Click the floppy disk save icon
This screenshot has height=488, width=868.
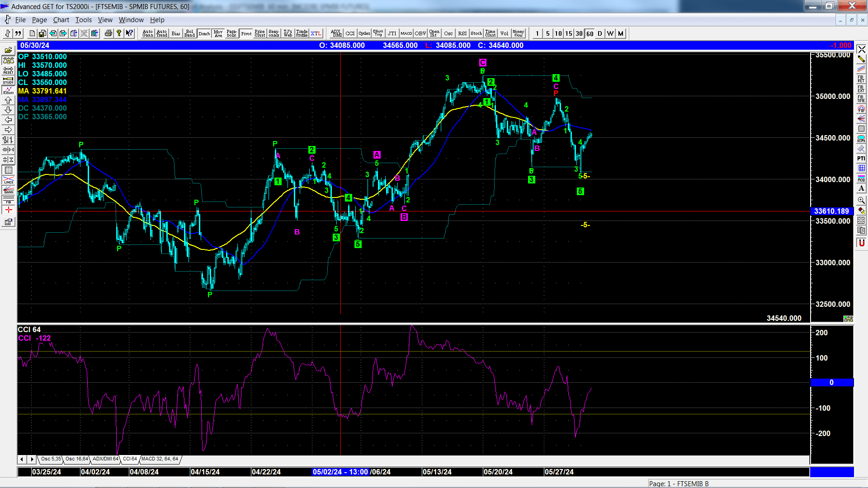42,33
